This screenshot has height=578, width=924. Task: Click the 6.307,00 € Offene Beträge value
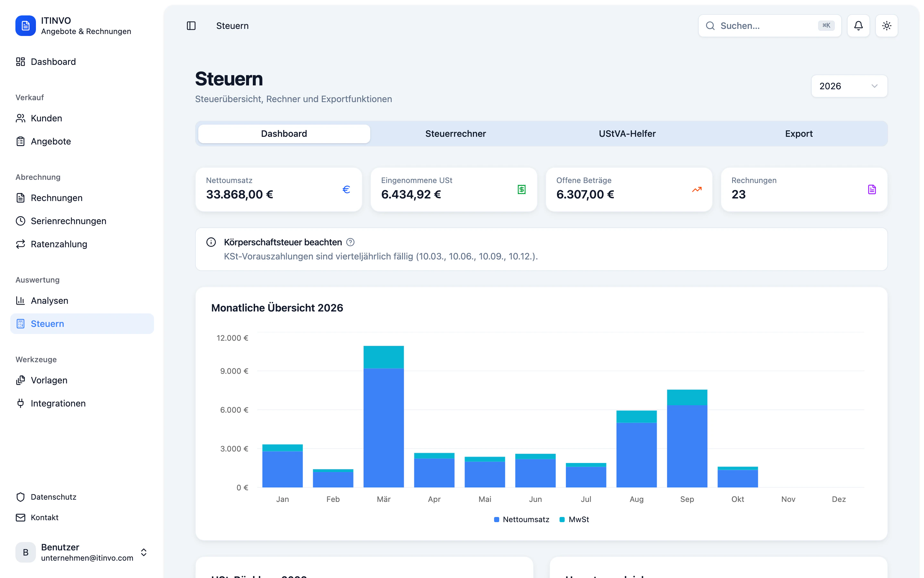click(585, 195)
